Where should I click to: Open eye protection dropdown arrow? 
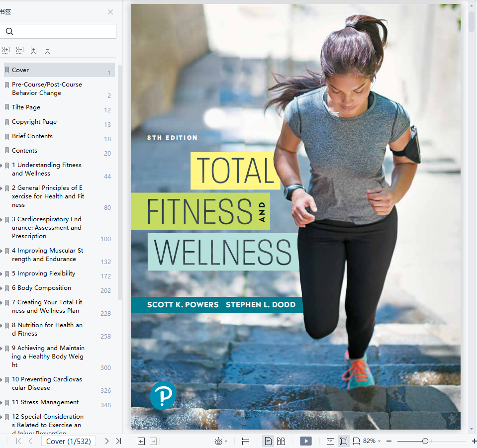226,442
